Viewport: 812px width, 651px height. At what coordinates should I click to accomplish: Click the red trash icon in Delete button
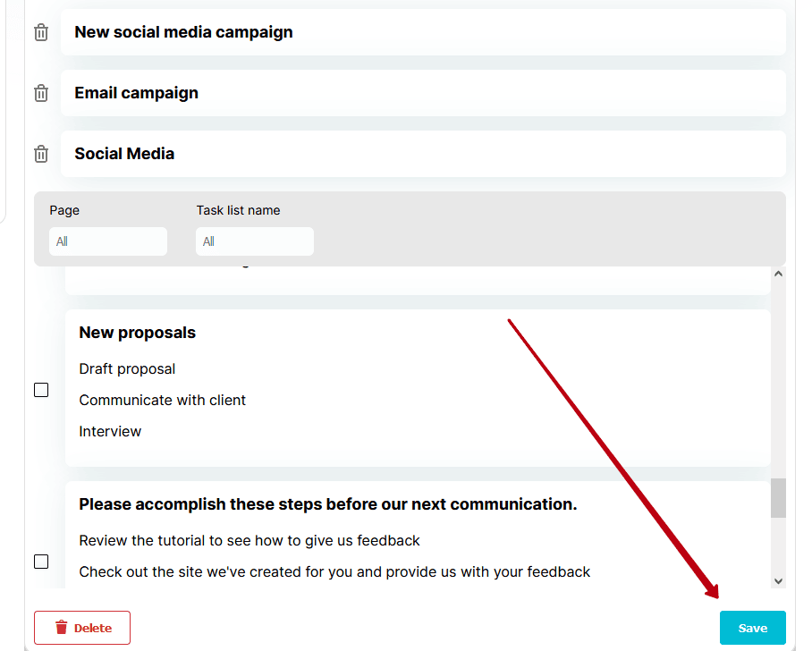[x=62, y=628]
